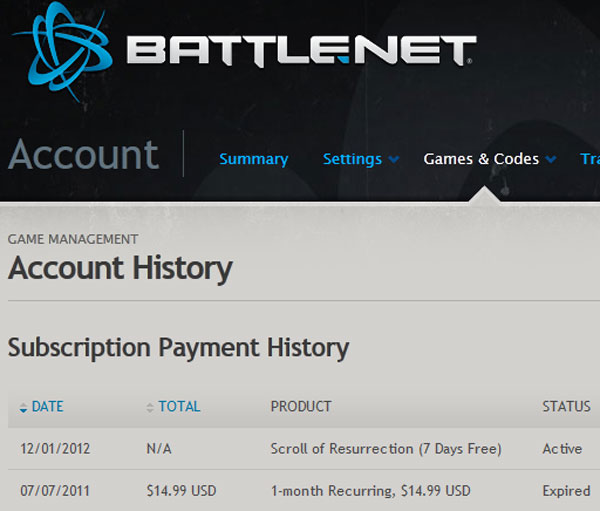Click the PRODUCT column header

[301, 406]
